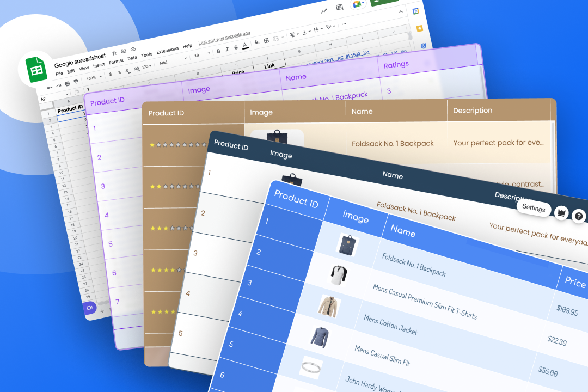Viewport: 588px width, 392px height.
Task: Click the $109.95 price cell
Action: [x=567, y=310]
